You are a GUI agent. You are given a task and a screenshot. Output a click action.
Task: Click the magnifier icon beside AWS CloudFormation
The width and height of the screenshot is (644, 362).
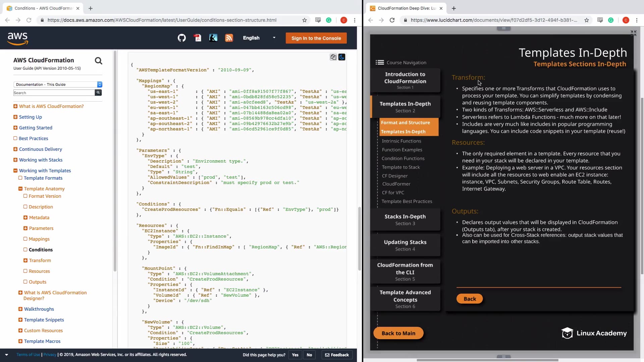(x=98, y=61)
